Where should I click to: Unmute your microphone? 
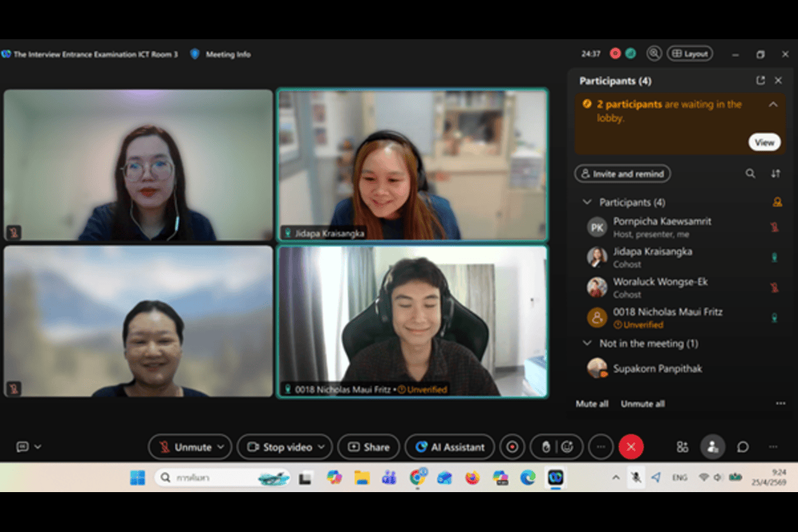(x=184, y=447)
